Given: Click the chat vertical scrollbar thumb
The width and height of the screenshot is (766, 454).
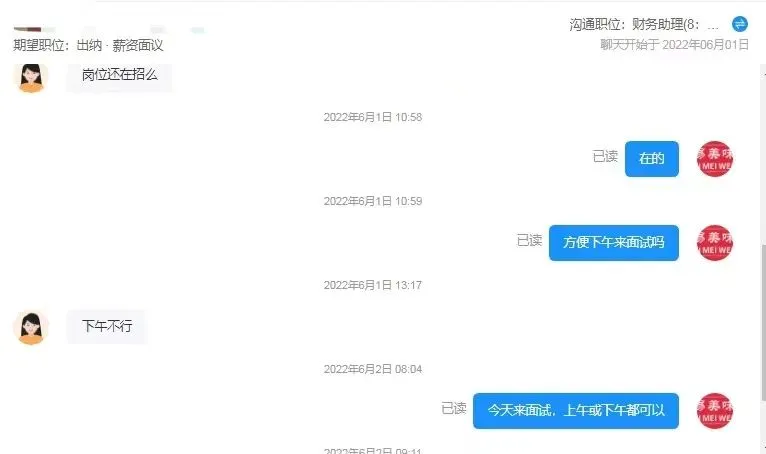Looking at the screenshot, I should (x=763, y=323).
